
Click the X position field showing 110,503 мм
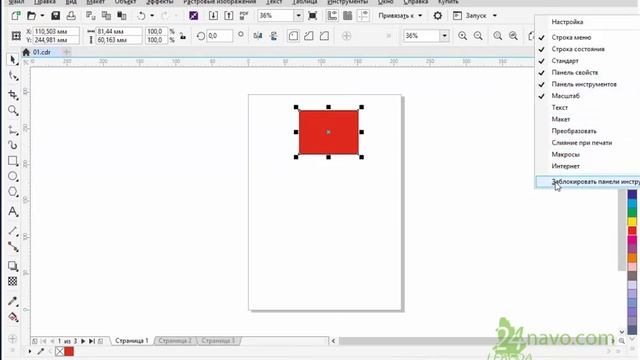point(56,31)
